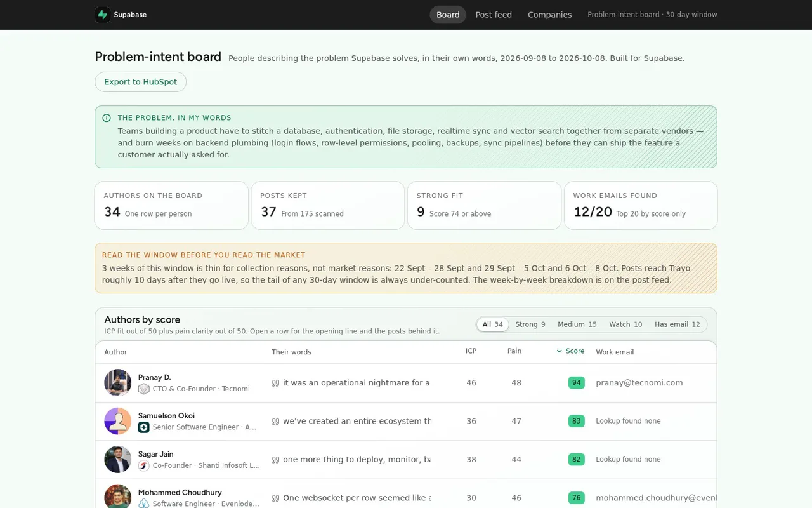Screen dimensions: 812x508
Task: Open quote "it was an operational nightmare for a"
Action: 357,383
